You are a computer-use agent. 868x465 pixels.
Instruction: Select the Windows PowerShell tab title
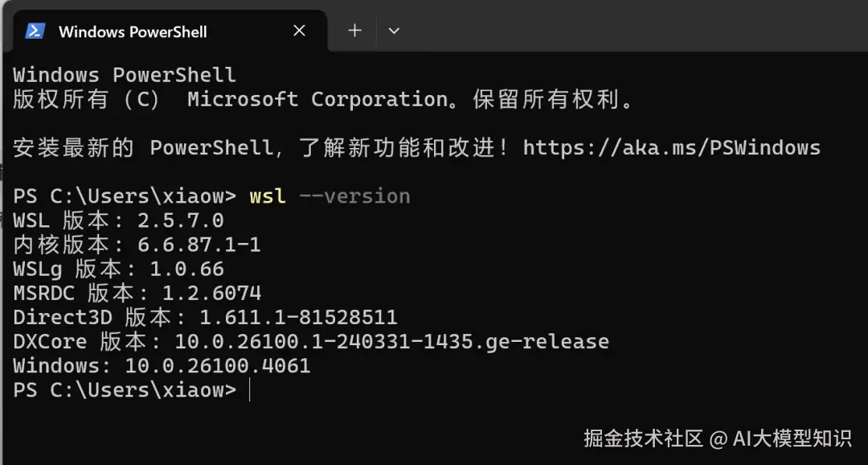pyautogui.click(x=133, y=32)
